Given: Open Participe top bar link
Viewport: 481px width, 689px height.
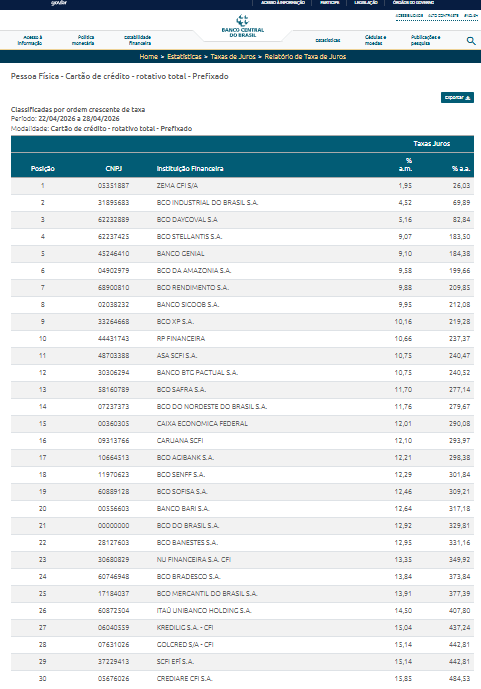Looking at the screenshot, I should [329, 3].
